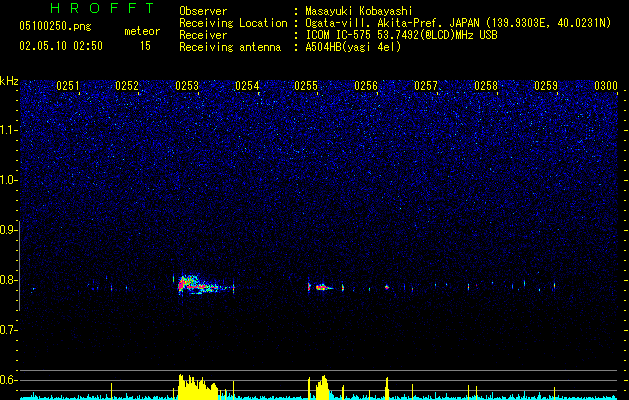This screenshot has width=629, height=400.
Task: Click the 0257 time marker
Action: point(426,86)
